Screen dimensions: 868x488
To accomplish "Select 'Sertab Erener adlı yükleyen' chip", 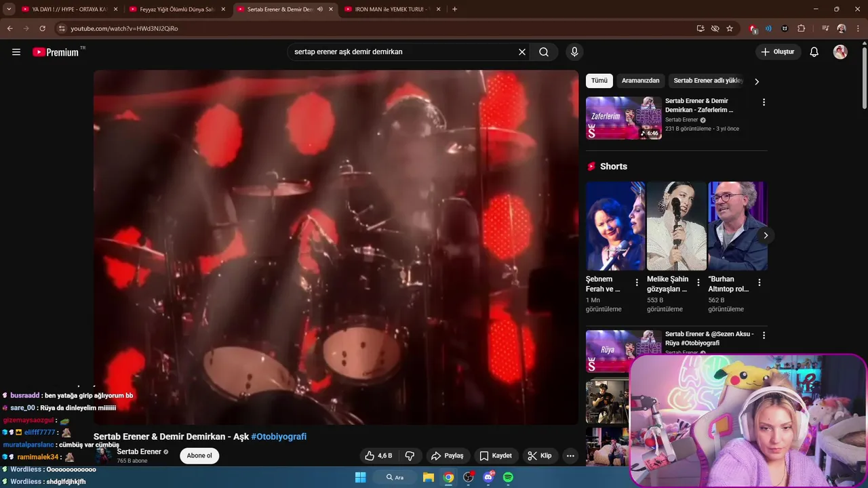I will 707,81.
